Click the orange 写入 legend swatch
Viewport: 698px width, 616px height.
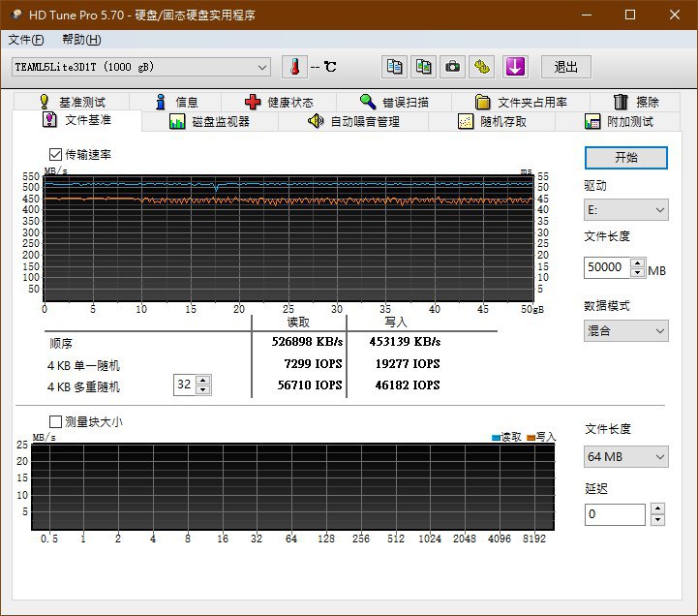pyautogui.click(x=531, y=438)
